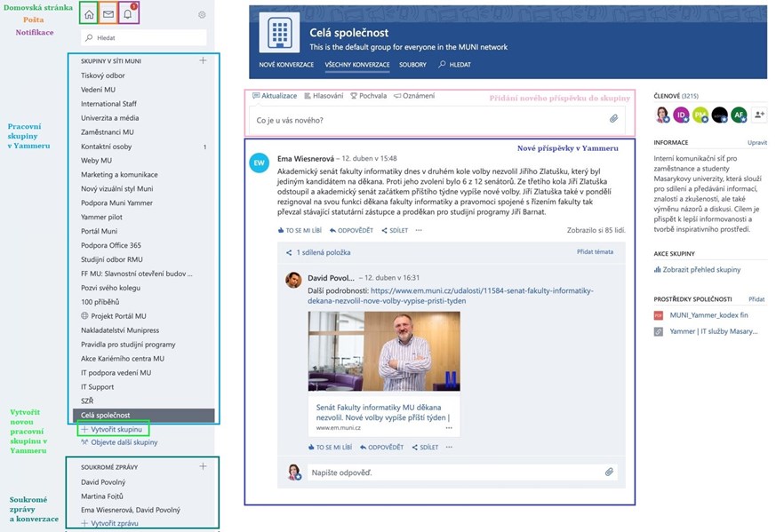
Task: Switch to the Nové konverzace tab
Action: (286, 65)
